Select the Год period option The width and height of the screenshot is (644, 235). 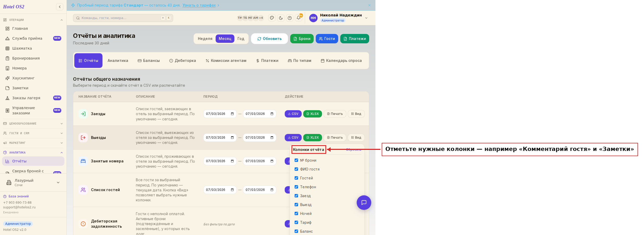[241, 39]
